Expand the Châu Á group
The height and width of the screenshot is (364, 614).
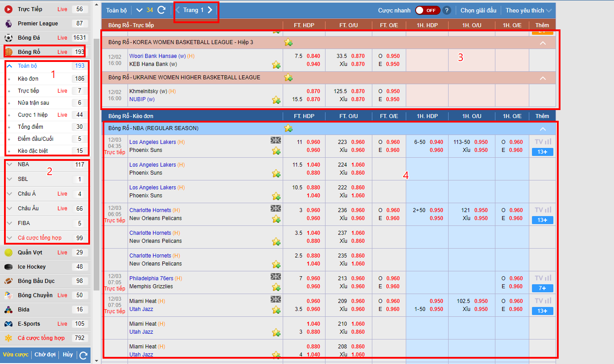[x=9, y=194]
